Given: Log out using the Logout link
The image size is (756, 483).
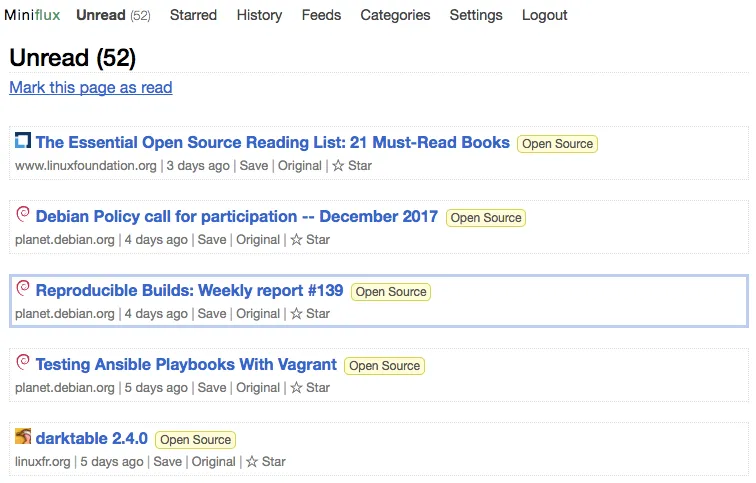Looking at the screenshot, I should (x=544, y=15).
